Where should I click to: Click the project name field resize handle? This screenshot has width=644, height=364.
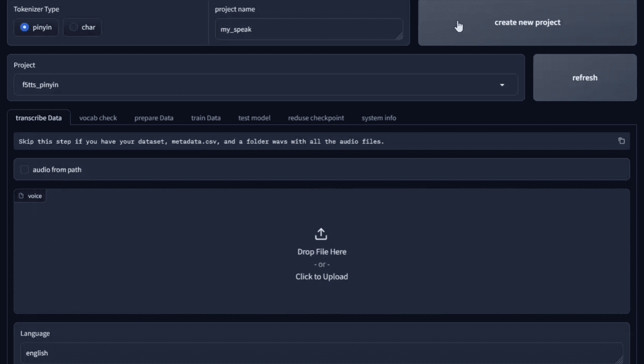coord(399,36)
